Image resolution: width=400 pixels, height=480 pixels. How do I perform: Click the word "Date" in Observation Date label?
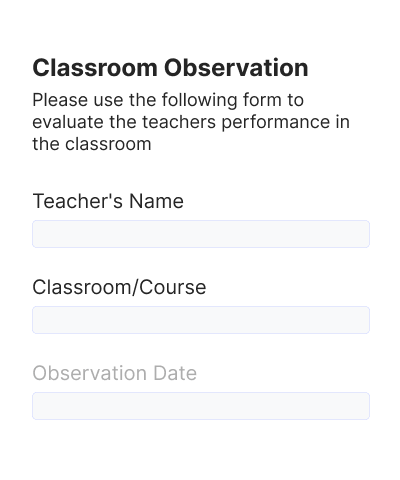coord(175,373)
